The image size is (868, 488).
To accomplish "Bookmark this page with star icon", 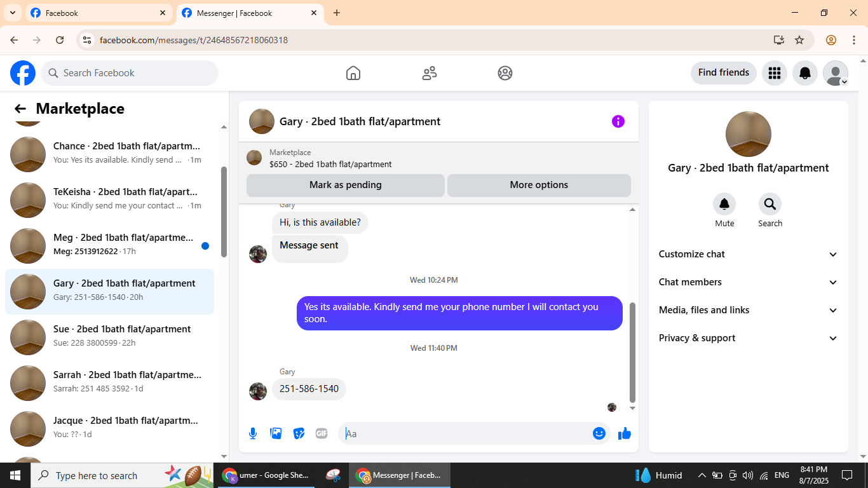I will (799, 40).
